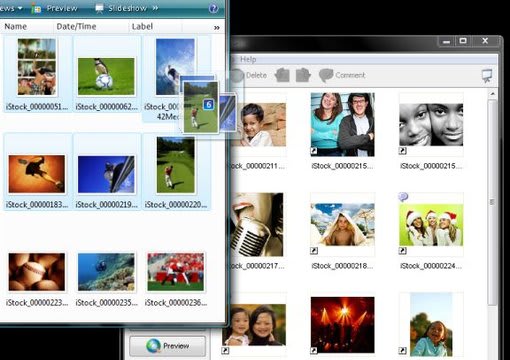The height and width of the screenshot is (360, 510).
Task: Select the football game image iStock_00000236
Action: coord(176,272)
